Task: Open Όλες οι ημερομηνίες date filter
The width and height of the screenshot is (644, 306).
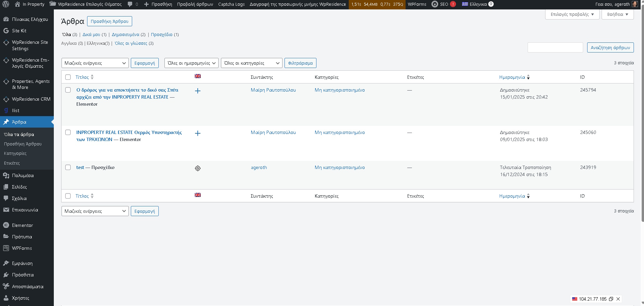Action: click(191, 63)
